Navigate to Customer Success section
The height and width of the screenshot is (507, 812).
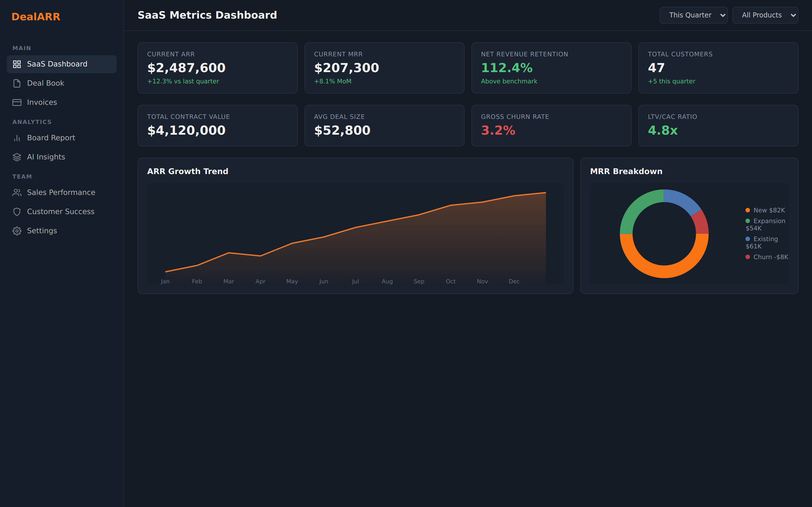[60, 212]
